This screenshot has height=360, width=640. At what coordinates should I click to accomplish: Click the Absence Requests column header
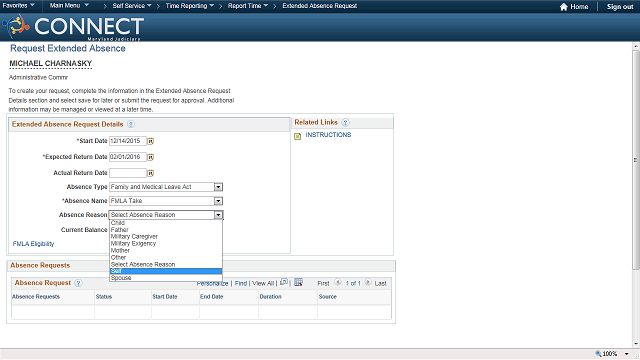tap(36, 297)
